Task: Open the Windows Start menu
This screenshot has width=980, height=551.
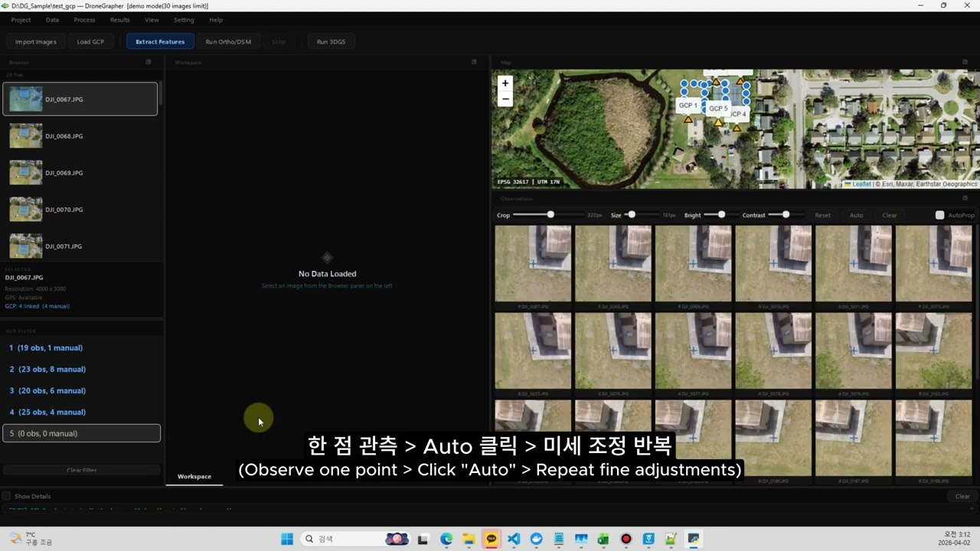Action: pyautogui.click(x=287, y=539)
